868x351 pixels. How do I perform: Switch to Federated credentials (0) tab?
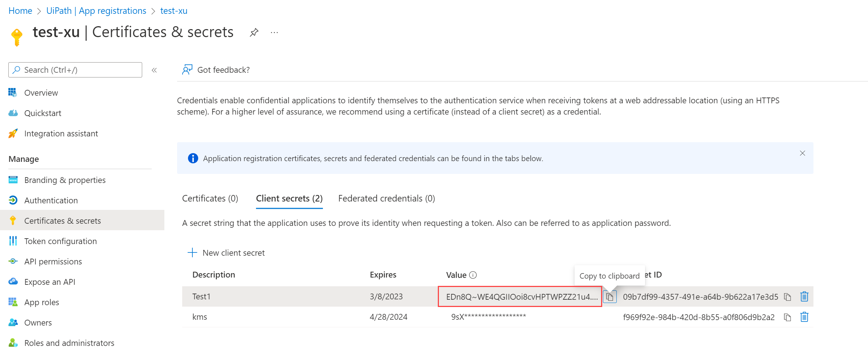[x=387, y=199]
